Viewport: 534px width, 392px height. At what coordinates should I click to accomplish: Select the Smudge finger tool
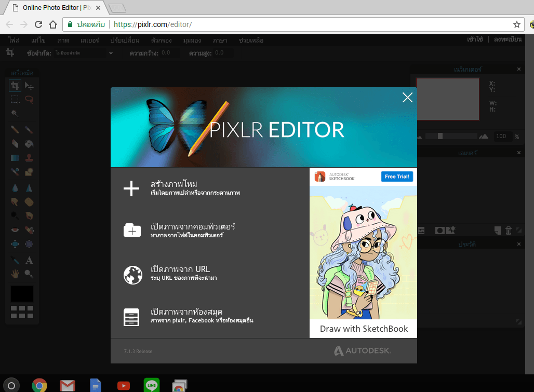click(x=15, y=202)
